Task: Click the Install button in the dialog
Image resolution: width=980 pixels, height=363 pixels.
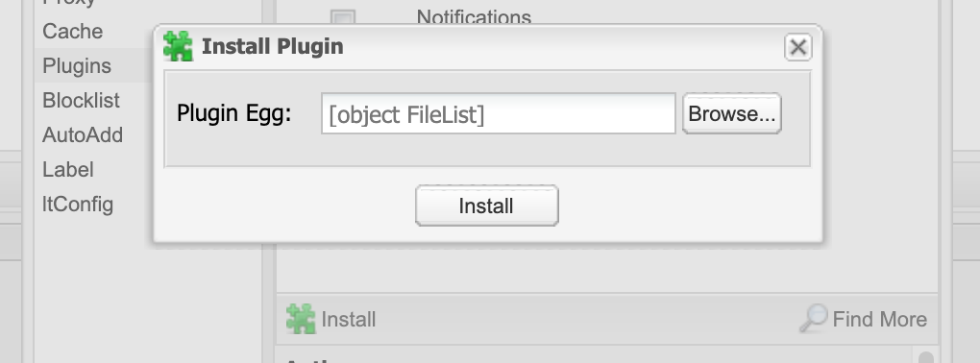Action: coord(487,206)
